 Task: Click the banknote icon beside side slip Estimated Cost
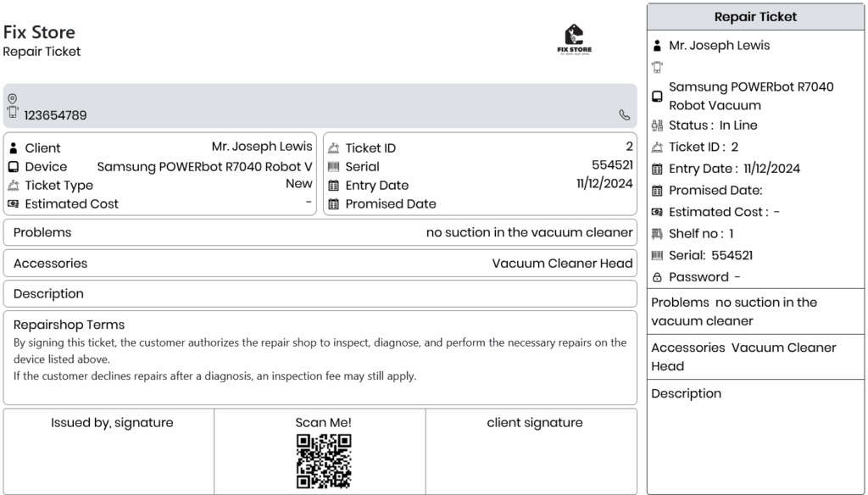click(657, 212)
